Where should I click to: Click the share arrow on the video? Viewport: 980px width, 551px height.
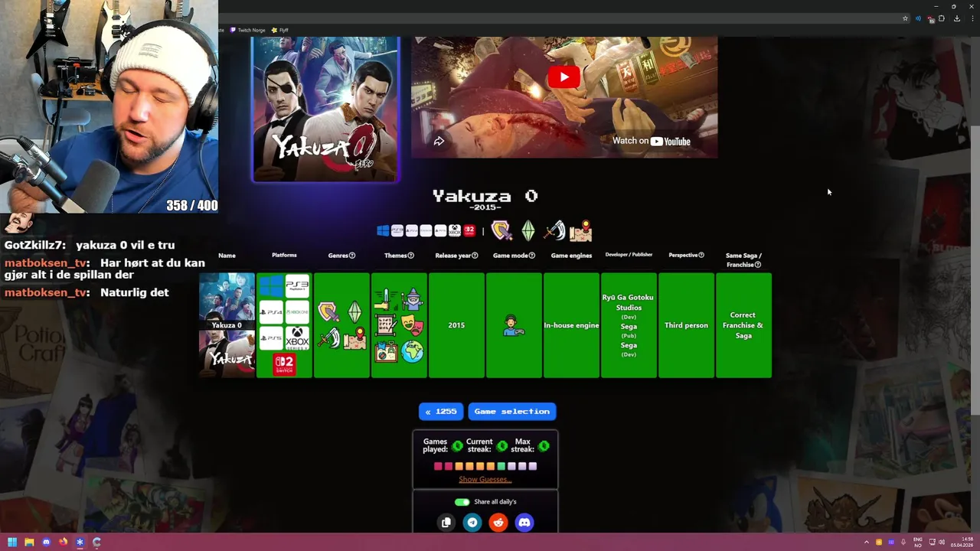point(439,141)
